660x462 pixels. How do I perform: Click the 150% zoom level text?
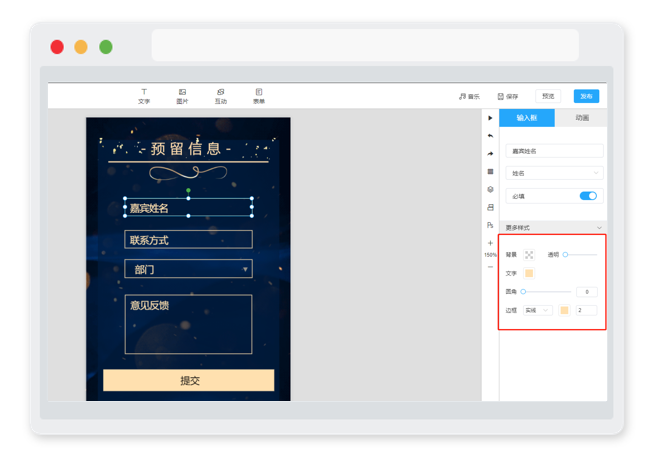click(x=490, y=255)
